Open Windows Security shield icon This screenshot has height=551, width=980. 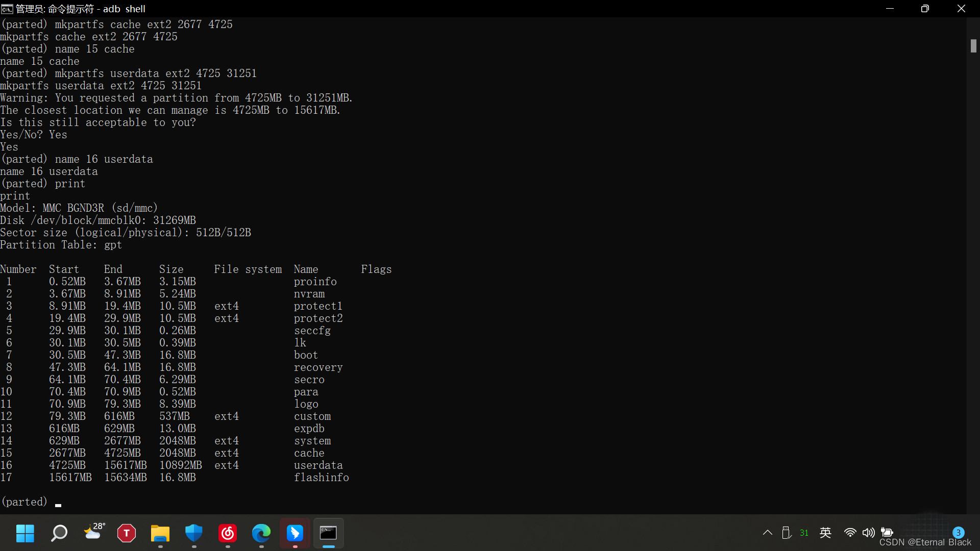[194, 533]
